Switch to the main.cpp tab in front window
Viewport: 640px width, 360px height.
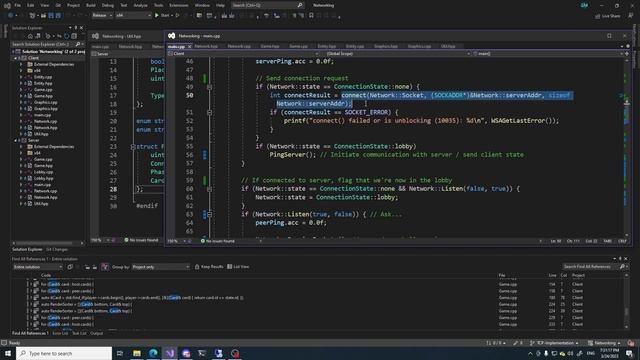(x=176, y=47)
